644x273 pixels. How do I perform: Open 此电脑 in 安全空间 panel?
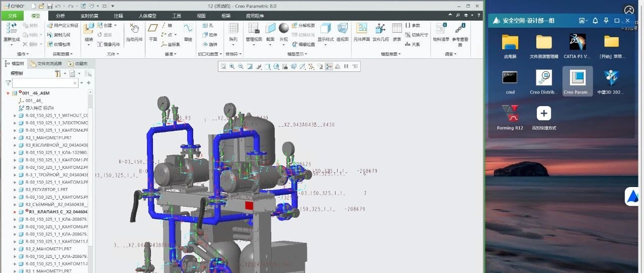[510, 47]
